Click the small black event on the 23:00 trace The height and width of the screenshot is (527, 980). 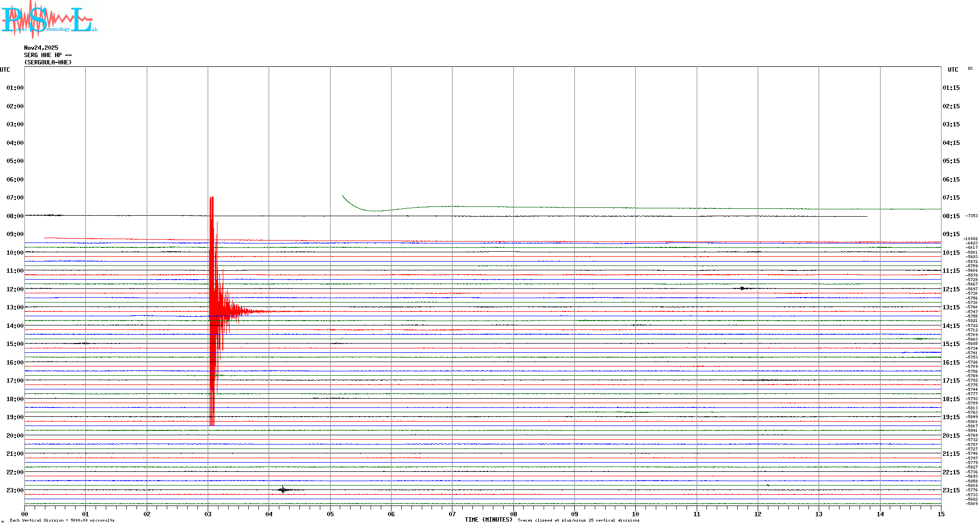pyautogui.click(x=283, y=490)
